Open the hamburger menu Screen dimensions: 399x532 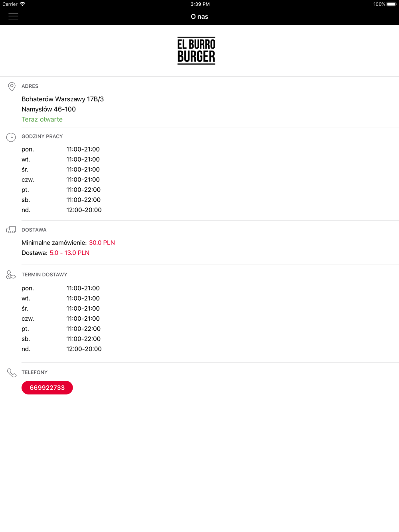[x=13, y=16]
